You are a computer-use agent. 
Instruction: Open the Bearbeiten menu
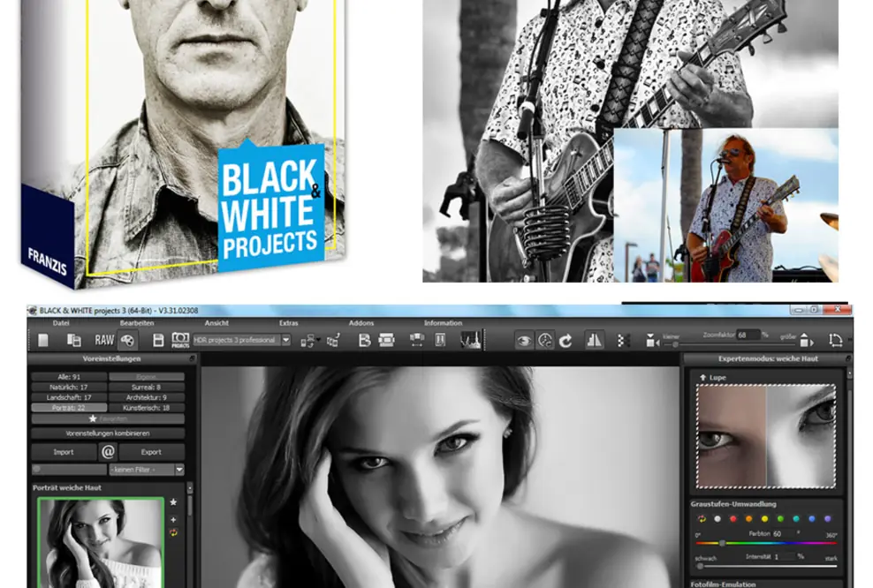pos(137,323)
